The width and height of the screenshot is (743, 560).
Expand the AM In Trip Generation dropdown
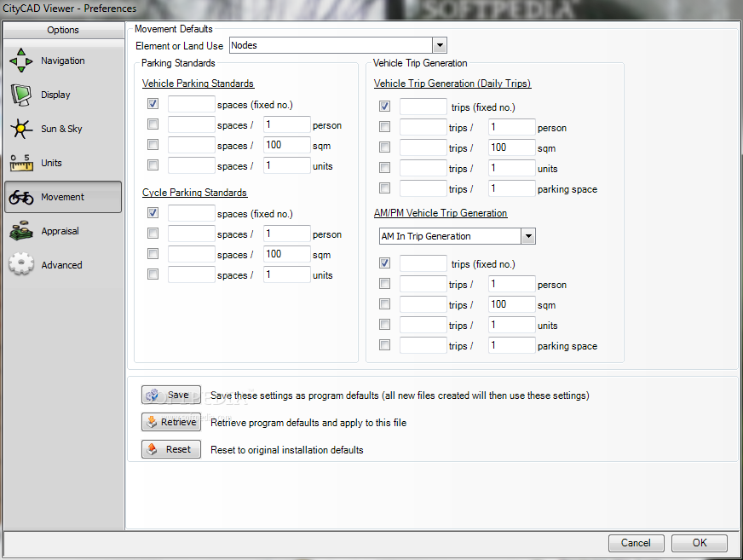(x=528, y=236)
